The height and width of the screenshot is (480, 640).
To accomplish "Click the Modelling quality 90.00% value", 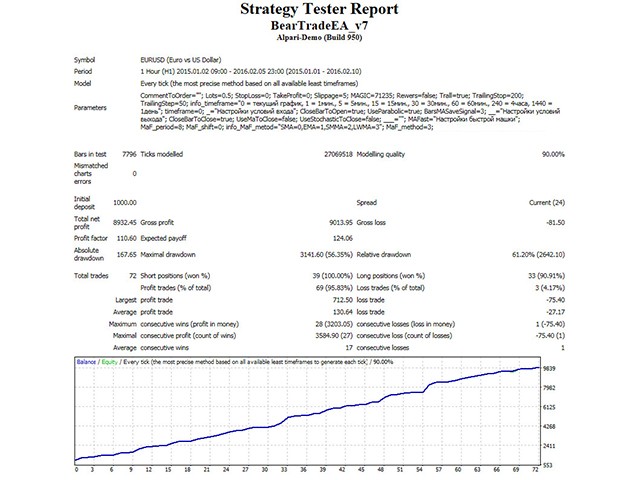I will click(x=553, y=154).
